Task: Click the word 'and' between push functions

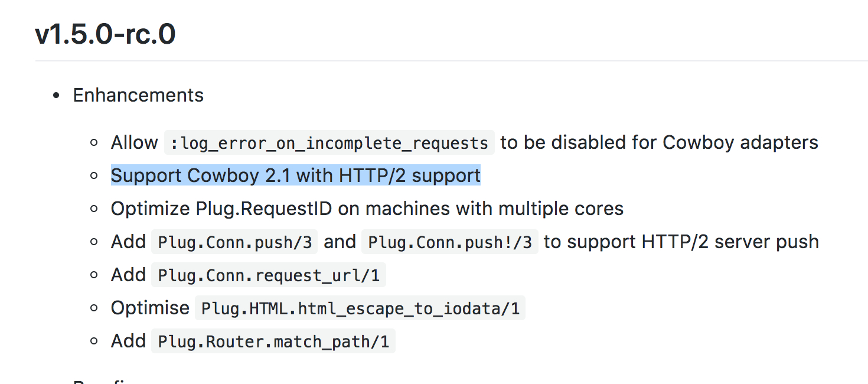Action: coord(340,242)
